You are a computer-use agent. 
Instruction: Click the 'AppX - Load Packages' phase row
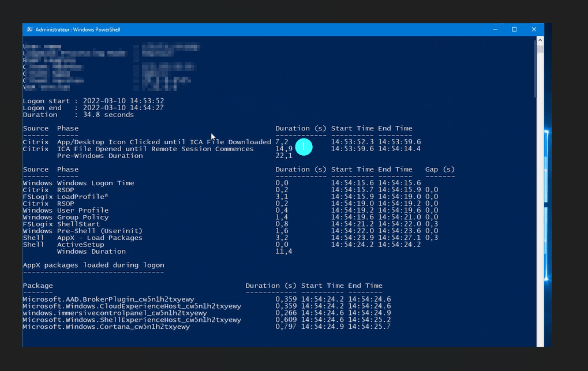[99, 238]
